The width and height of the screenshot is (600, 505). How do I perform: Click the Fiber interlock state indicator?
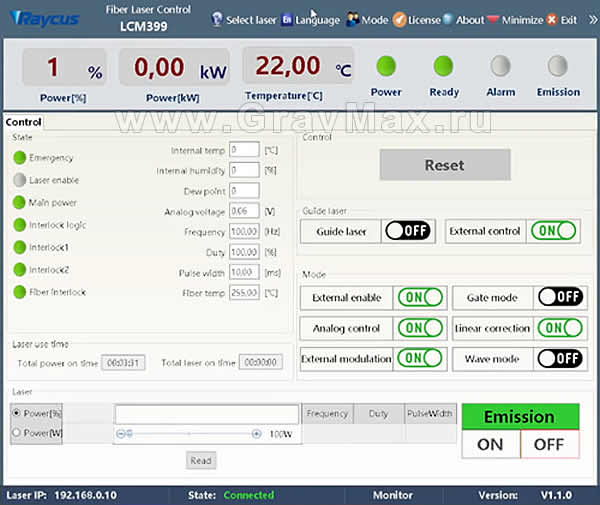point(20,292)
